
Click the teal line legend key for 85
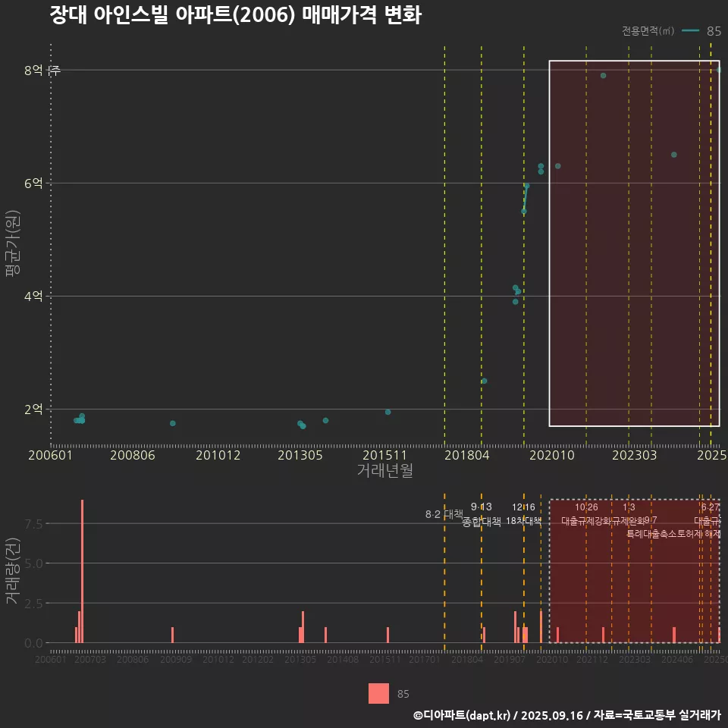690,30
